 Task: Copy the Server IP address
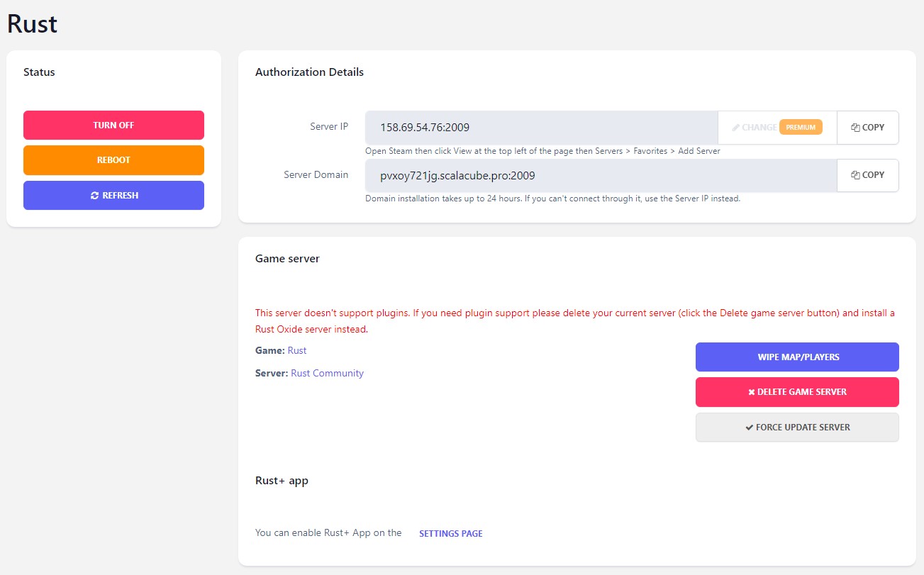(x=868, y=128)
